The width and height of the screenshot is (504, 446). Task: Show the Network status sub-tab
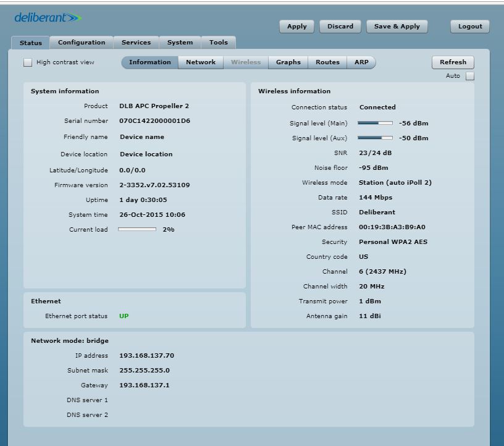201,62
